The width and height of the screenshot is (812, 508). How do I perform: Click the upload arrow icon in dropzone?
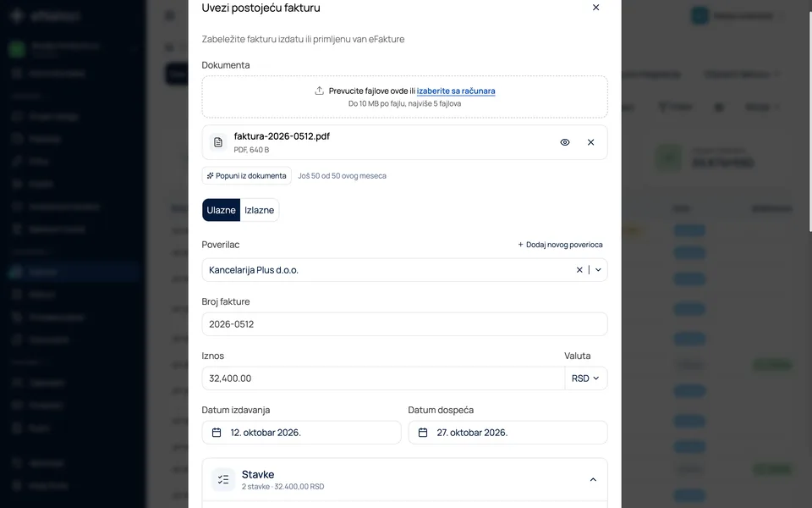click(319, 91)
